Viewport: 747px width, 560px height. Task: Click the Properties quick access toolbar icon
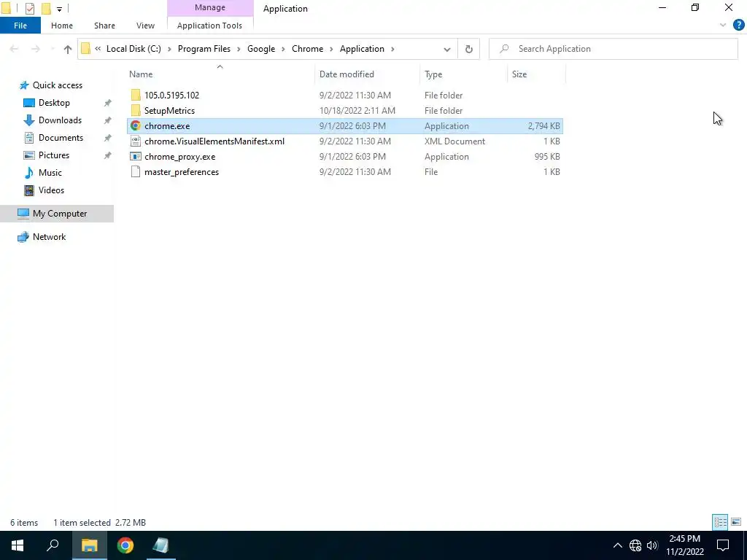pyautogui.click(x=30, y=9)
